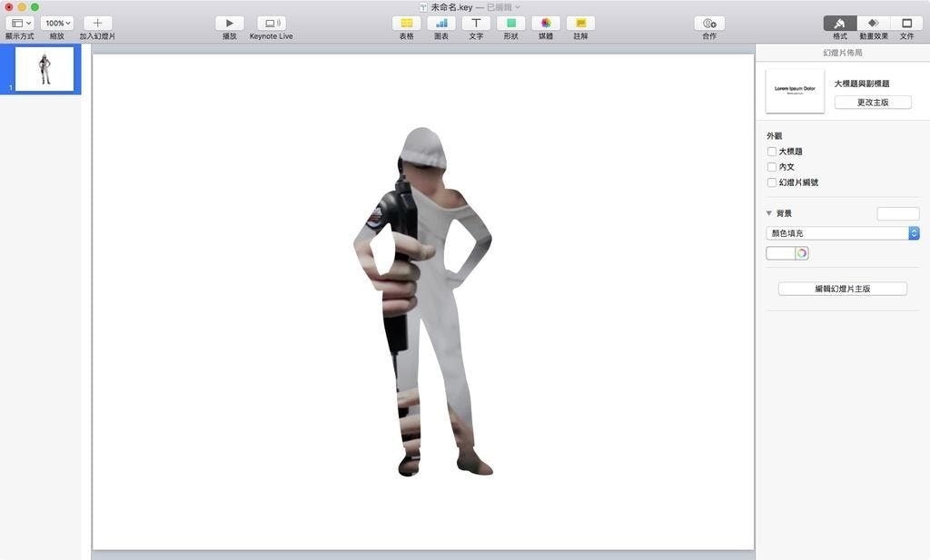Collapse the 背景 background section
Viewport: 930px width, 560px height.
point(769,213)
